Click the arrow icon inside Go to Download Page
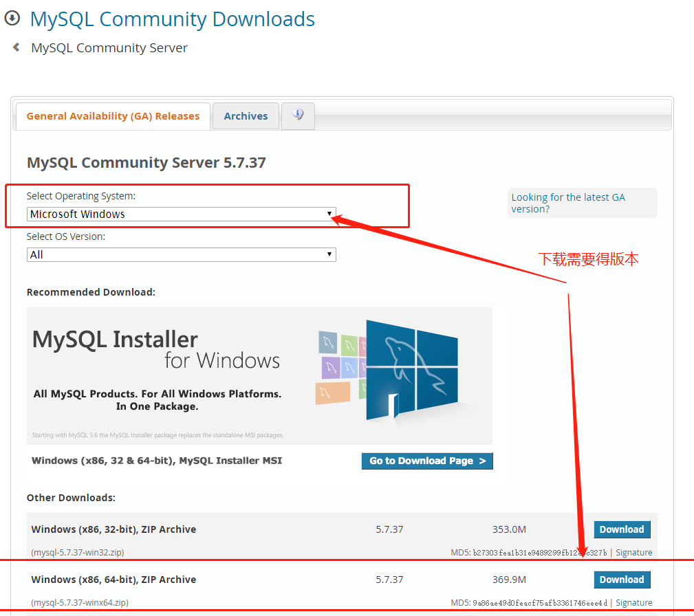 coord(483,461)
